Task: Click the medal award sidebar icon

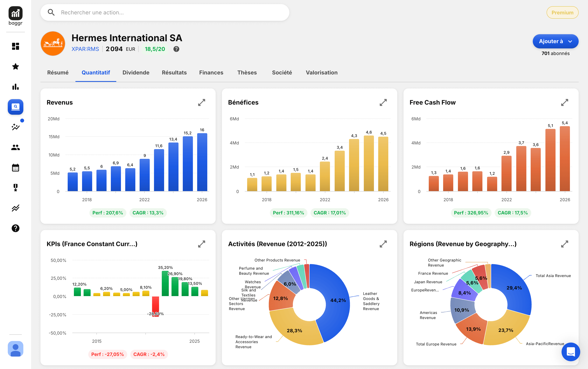Action: pos(15,188)
